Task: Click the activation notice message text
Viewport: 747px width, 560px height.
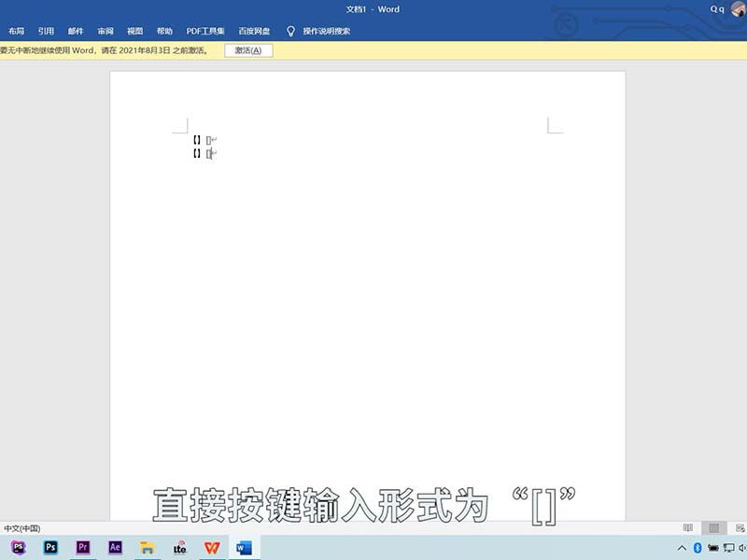Action: [x=104, y=50]
